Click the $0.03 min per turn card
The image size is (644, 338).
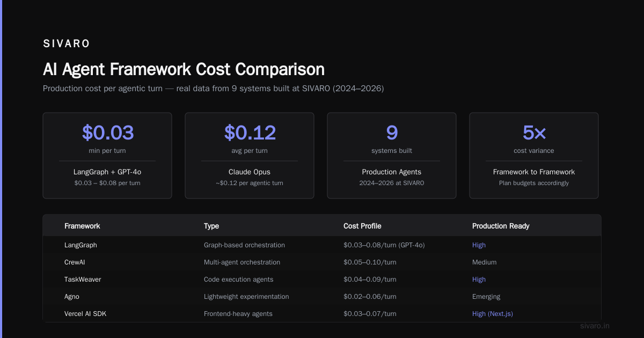pyautogui.click(x=107, y=156)
